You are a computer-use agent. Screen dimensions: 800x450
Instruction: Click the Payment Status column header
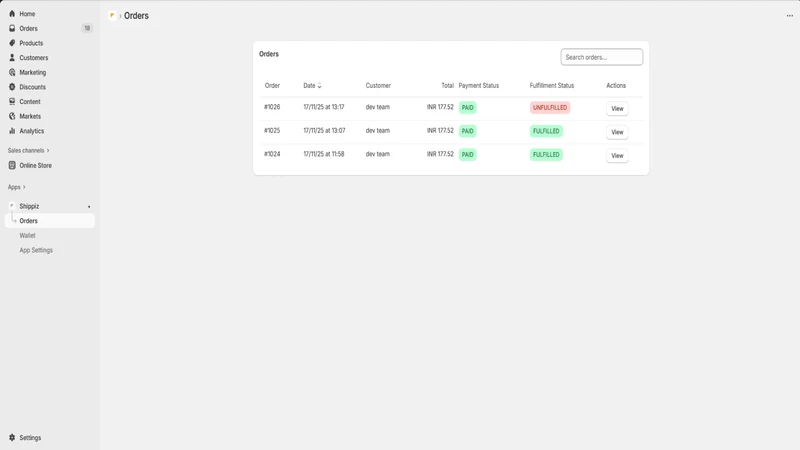[479, 86]
